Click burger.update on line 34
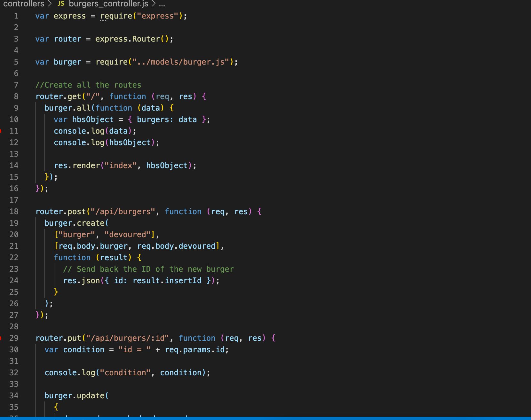 coord(75,396)
